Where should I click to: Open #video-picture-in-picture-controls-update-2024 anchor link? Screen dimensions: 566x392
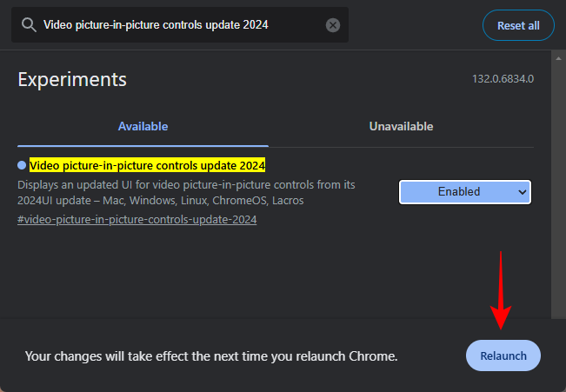click(137, 219)
